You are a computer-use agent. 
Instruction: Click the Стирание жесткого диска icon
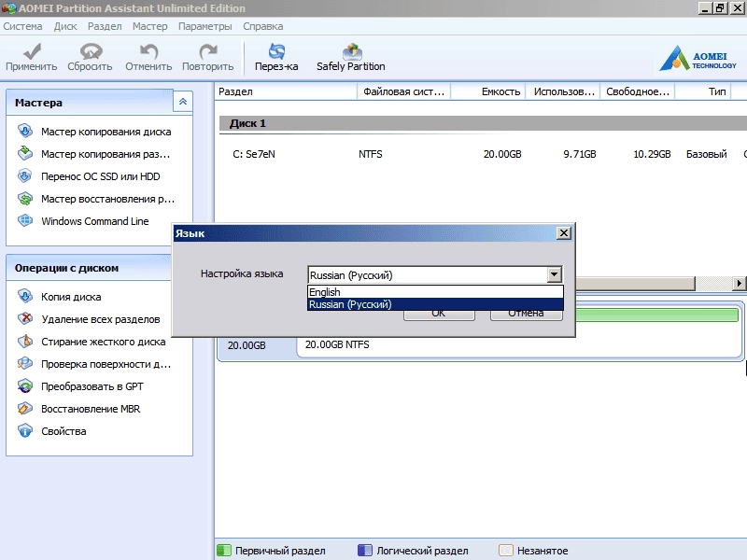point(25,341)
